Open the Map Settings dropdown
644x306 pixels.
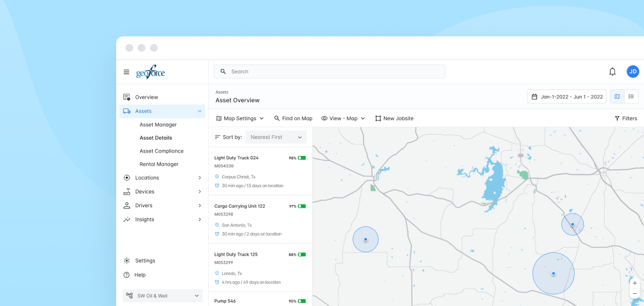[x=239, y=118]
